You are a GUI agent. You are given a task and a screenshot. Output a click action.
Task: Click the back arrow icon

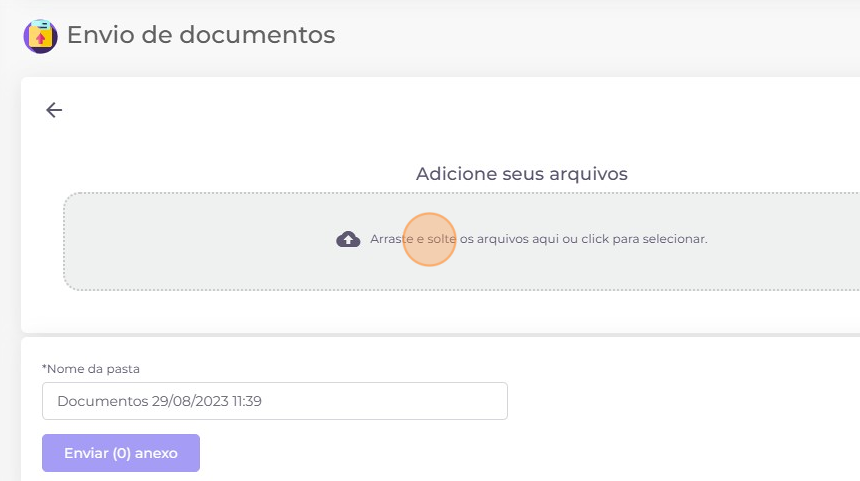[54, 110]
